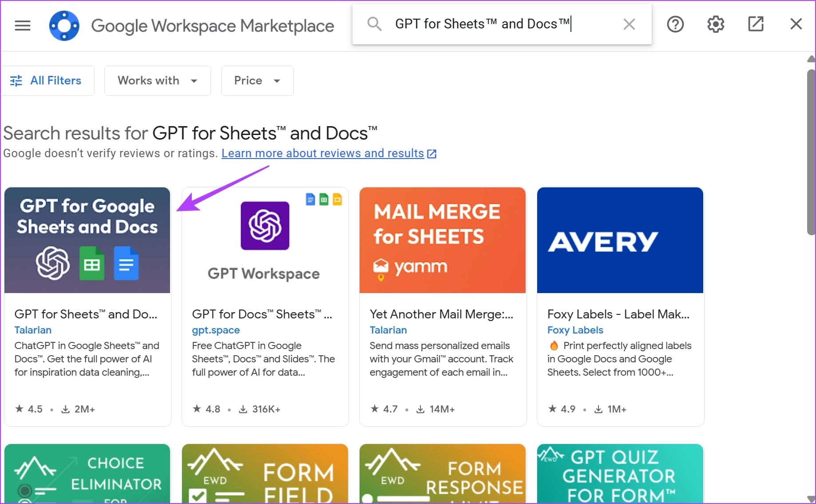Open the GPT Quiz Generator for Form card

pyautogui.click(x=620, y=473)
